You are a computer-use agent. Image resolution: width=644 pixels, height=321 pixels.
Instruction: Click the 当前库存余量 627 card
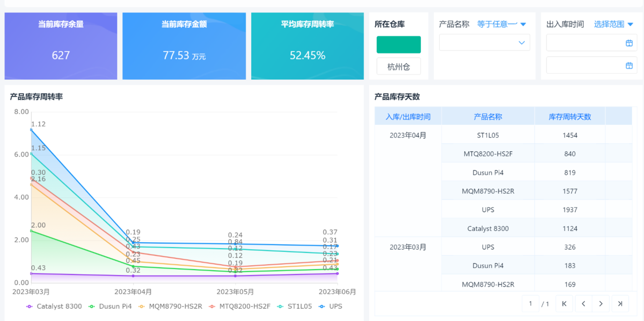(x=61, y=46)
